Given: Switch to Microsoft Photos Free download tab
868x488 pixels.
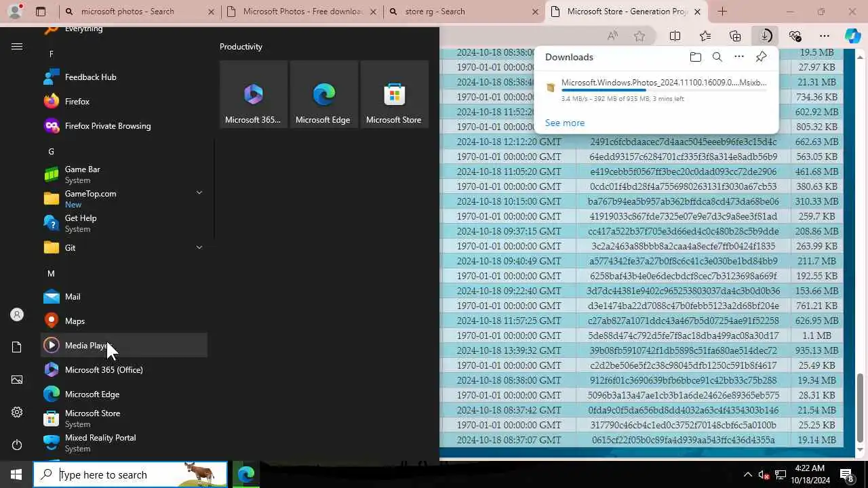Looking at the screenshot, I should tap(301, 12).
